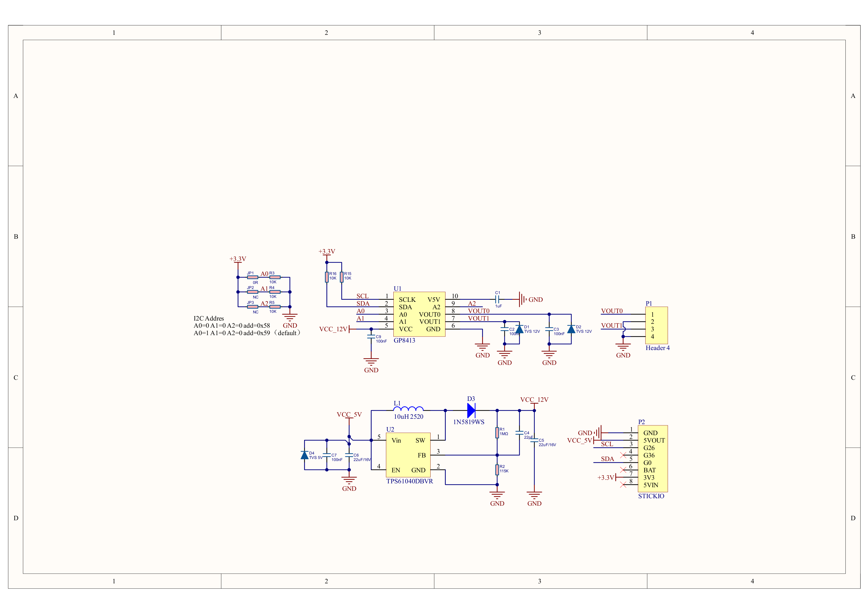Viewport: 868px width, 614px height.
Task: Click the 'G0' pin name on P2
Action: [647, 463]
